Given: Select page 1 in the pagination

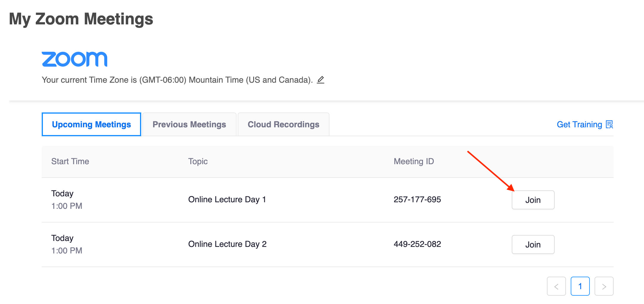Looking at the screenshot, I should (x=580, y=286).
